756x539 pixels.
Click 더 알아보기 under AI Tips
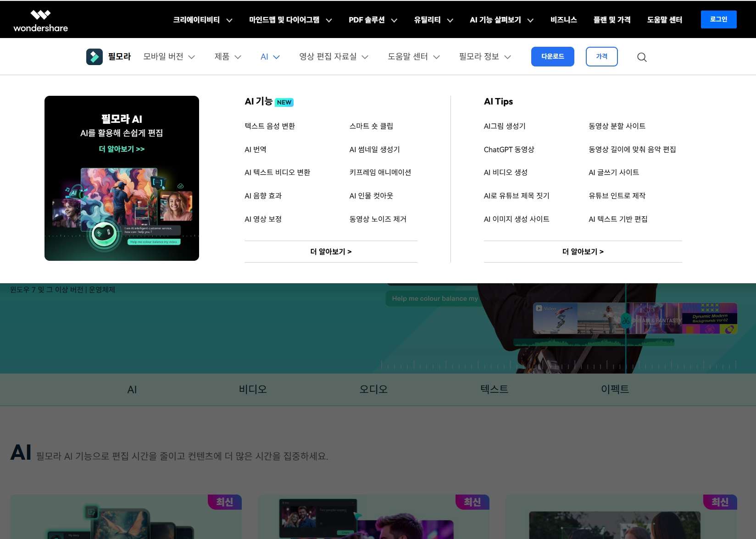[583, 252]
